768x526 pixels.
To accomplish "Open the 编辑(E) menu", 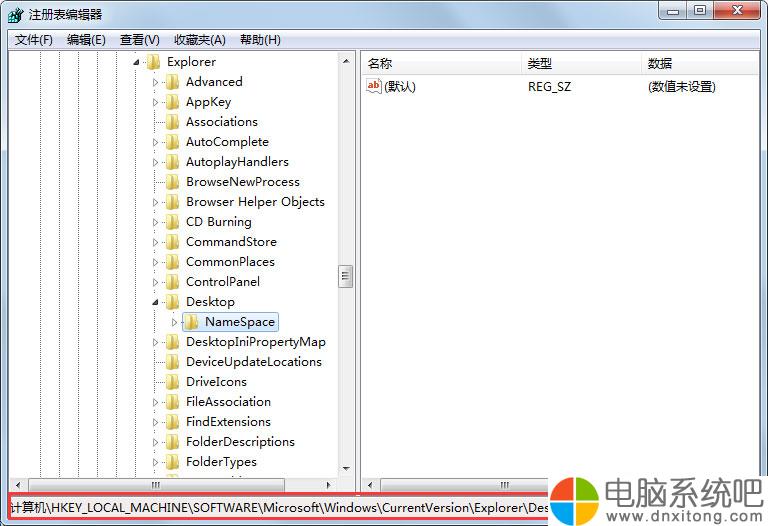I will point(86,40).
